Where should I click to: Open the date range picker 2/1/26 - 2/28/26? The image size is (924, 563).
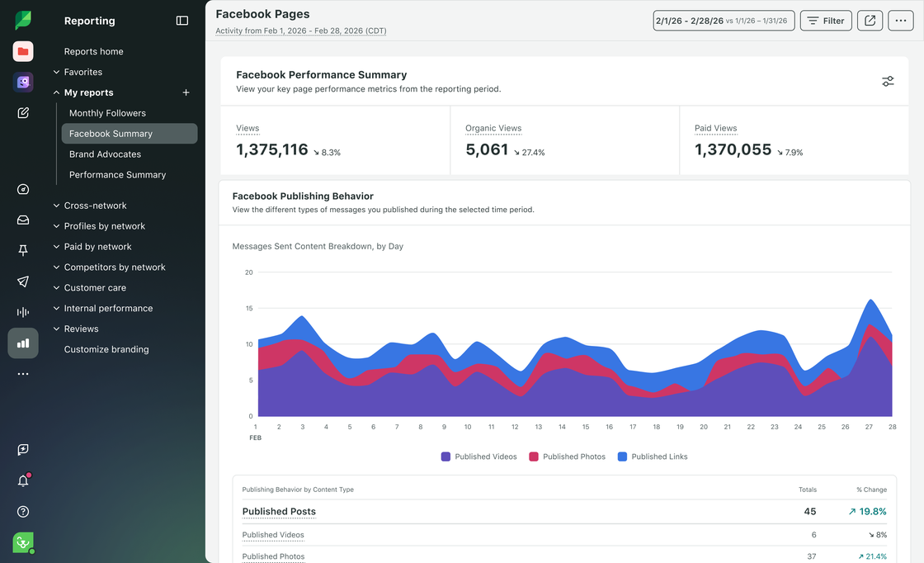tap(724, 21)
